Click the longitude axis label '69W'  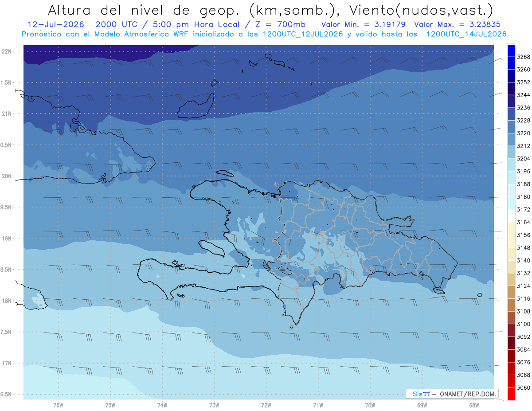[422, 405]
